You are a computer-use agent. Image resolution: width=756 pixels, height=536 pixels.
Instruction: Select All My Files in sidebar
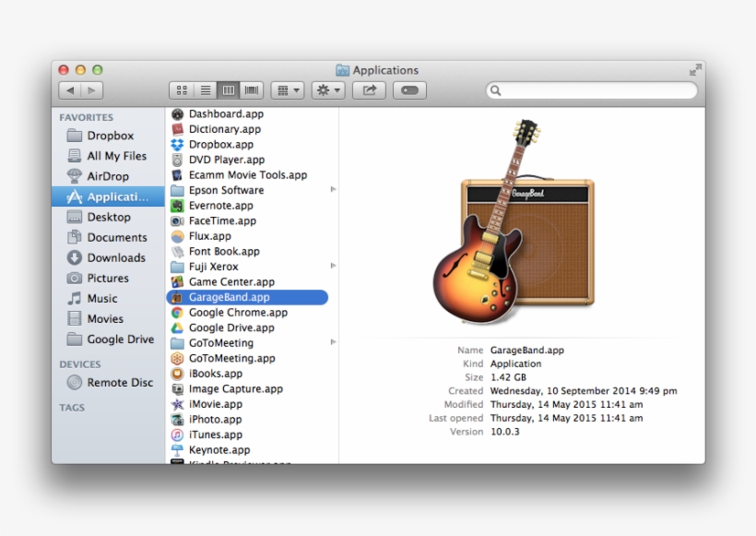point(108,156)
